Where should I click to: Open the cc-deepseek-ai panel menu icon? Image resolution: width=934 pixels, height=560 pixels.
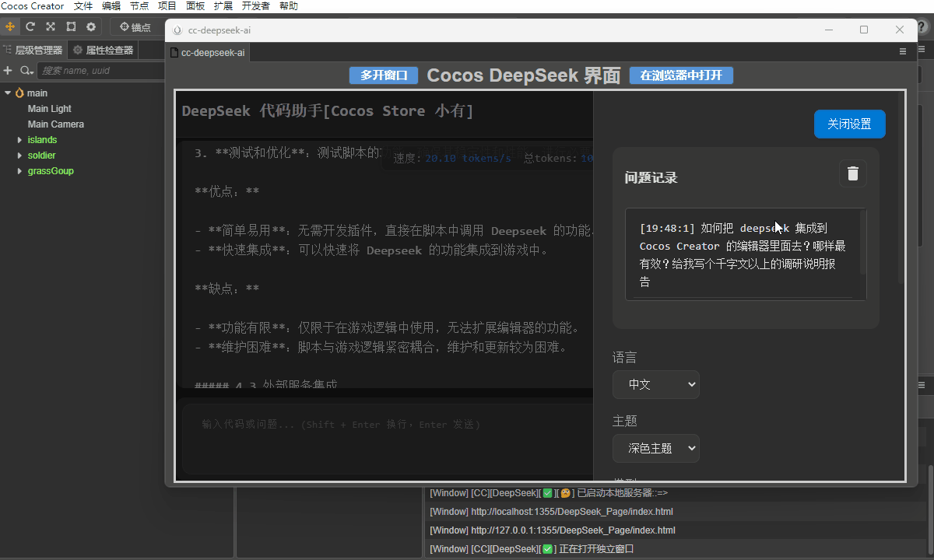pyautogui.click(x=903, y=51)
